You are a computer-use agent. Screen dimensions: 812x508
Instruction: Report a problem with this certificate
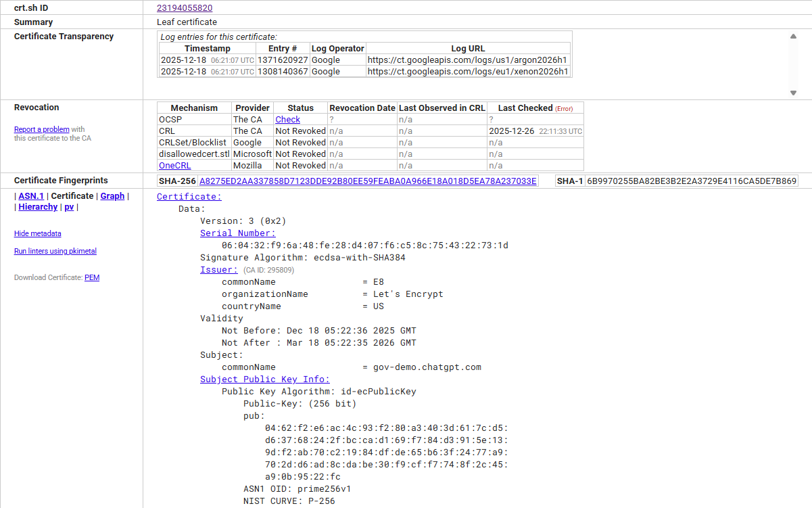[43, 129]
